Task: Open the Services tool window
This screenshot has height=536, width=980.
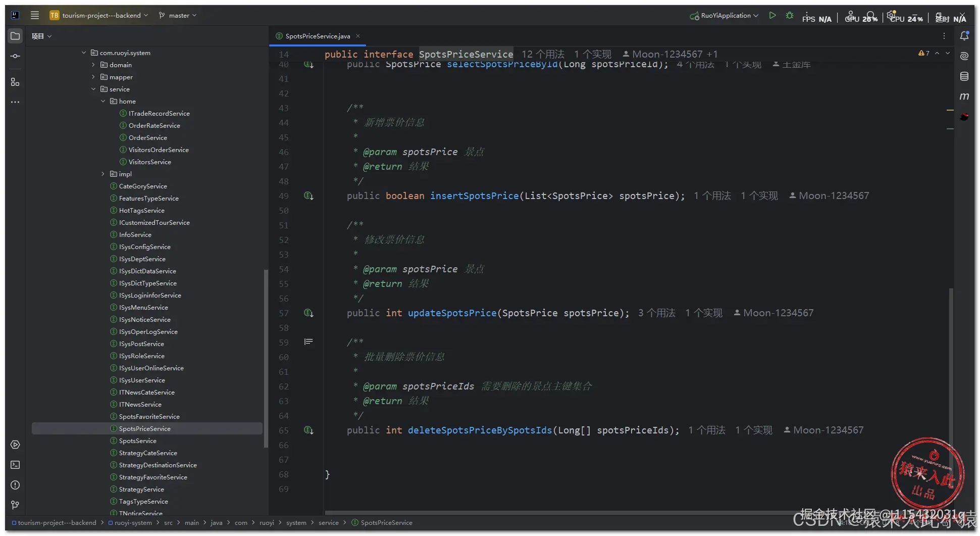Action: (x=15, y=445)
